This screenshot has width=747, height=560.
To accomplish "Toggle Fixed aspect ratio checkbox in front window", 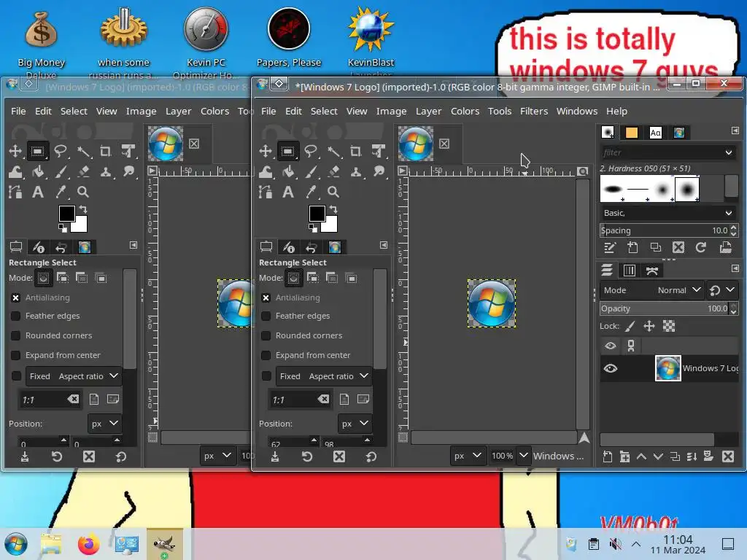I will pos(266,376).
